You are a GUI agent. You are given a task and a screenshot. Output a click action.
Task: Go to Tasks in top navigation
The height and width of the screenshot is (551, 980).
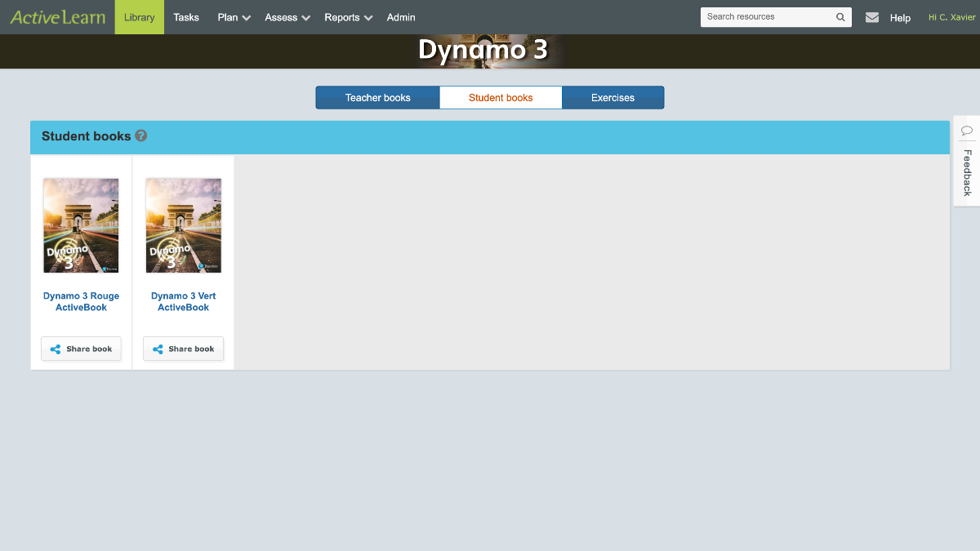click(186, 17)
